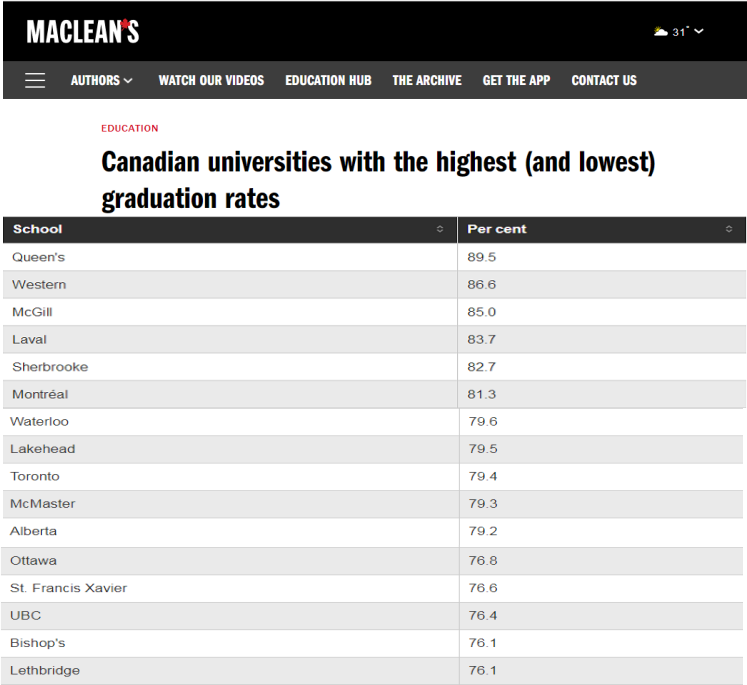Go to Education Hub
The height and width of the screenshot is (685, 747).
tap(328, 81)
